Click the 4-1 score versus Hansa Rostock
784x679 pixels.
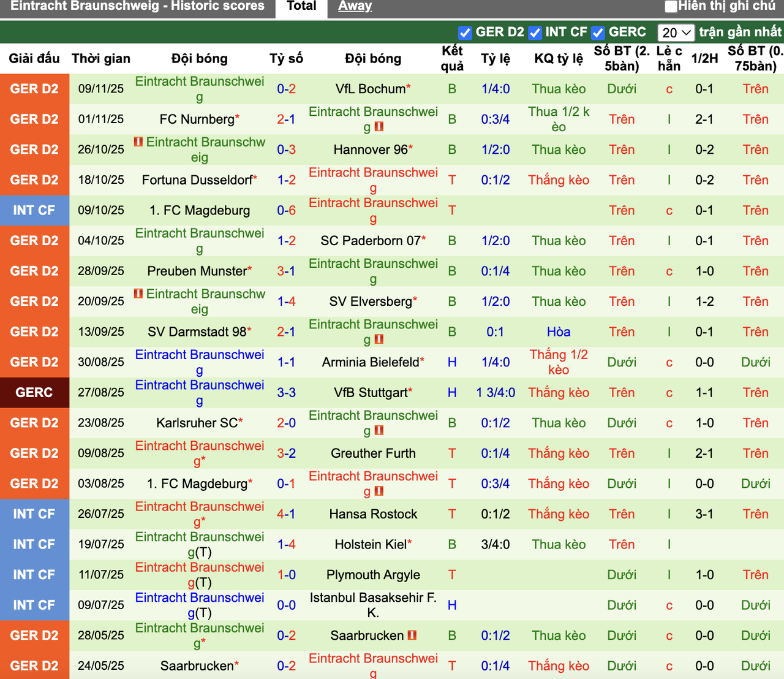coord(286,514)
